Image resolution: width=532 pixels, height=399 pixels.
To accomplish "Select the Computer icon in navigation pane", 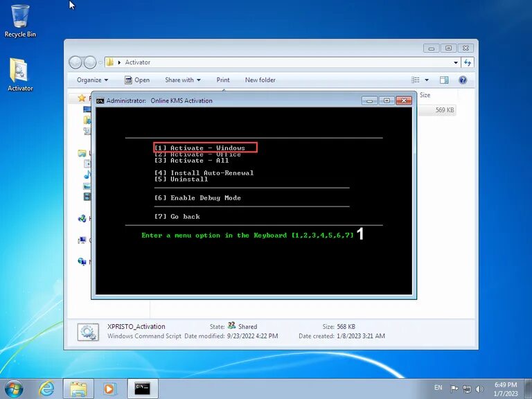I will 82,240.
